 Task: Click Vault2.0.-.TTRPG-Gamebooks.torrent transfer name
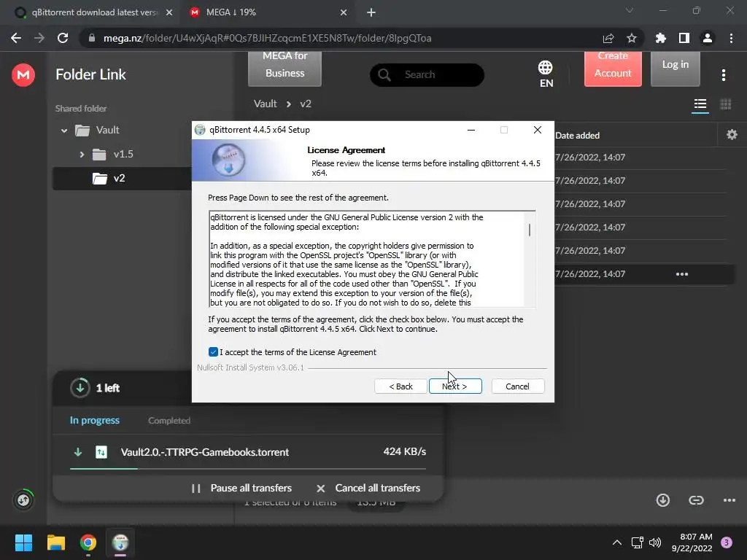pyautogui.click(x=205, y=452)
